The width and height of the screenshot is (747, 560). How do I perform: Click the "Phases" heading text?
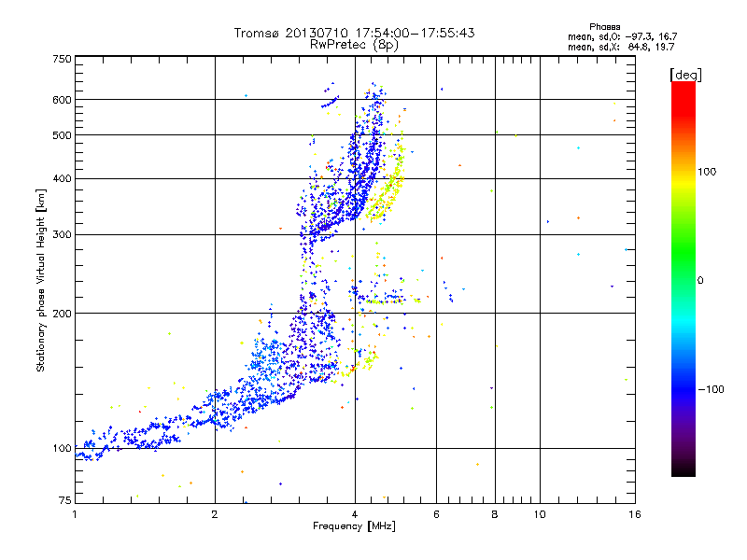(x=604, y=27)
